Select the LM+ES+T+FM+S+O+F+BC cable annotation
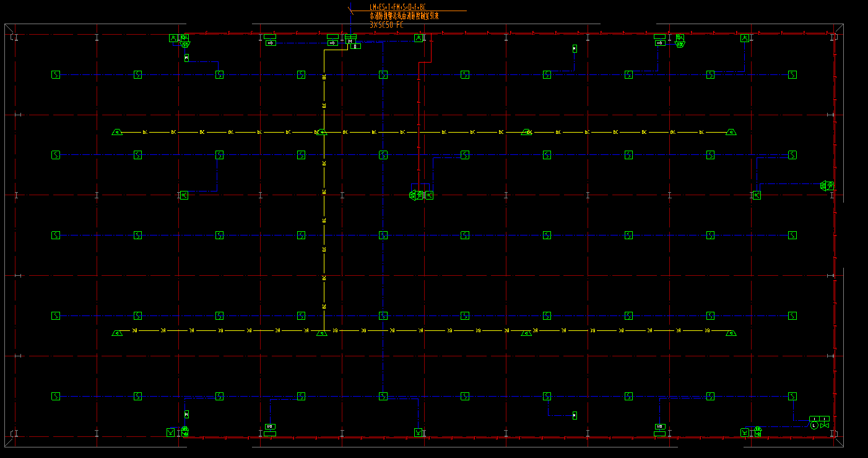Viewport: 868px width, 458px height. point(397,7)
